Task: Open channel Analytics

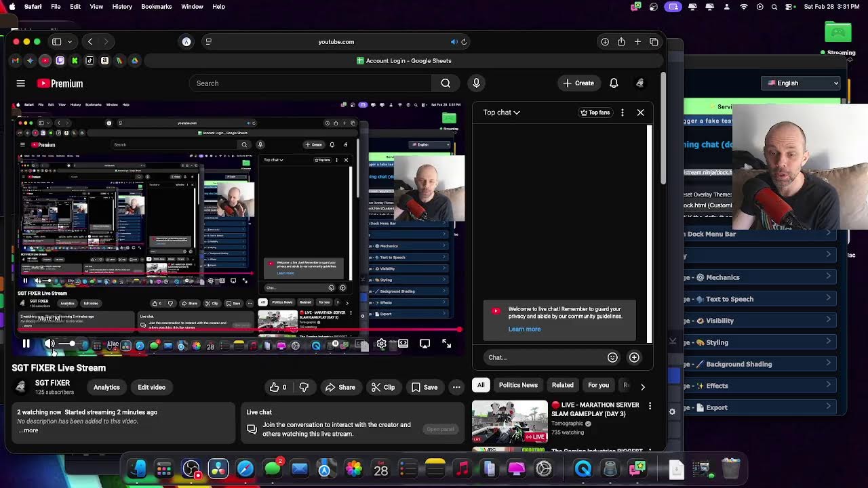Action: pos(106,387)
